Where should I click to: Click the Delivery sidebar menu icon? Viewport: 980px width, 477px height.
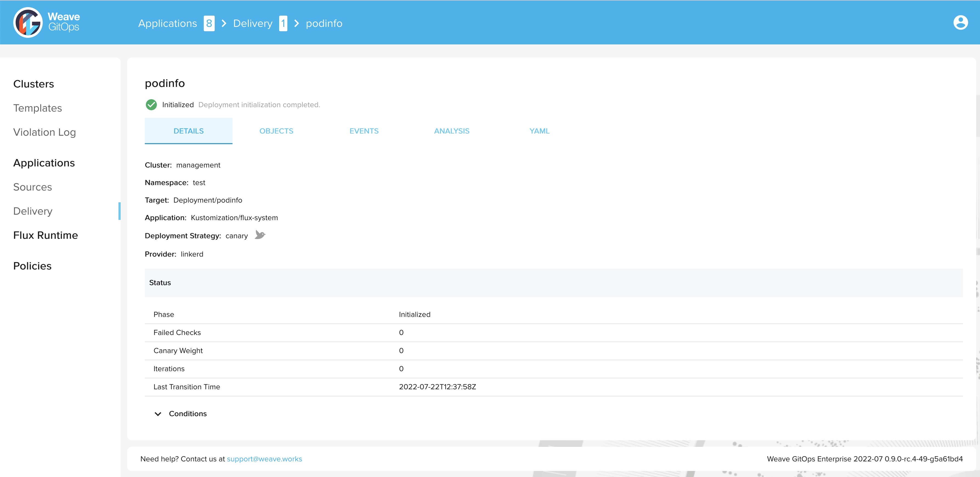[x=33, y=211]
